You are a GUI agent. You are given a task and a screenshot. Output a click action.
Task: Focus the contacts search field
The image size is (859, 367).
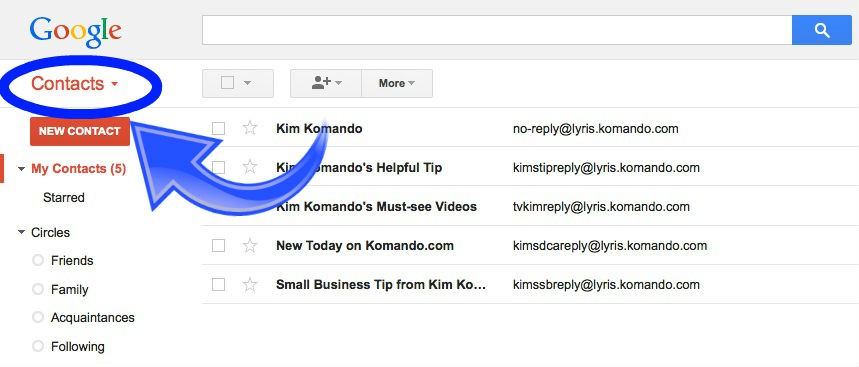(x=497, y=30)
